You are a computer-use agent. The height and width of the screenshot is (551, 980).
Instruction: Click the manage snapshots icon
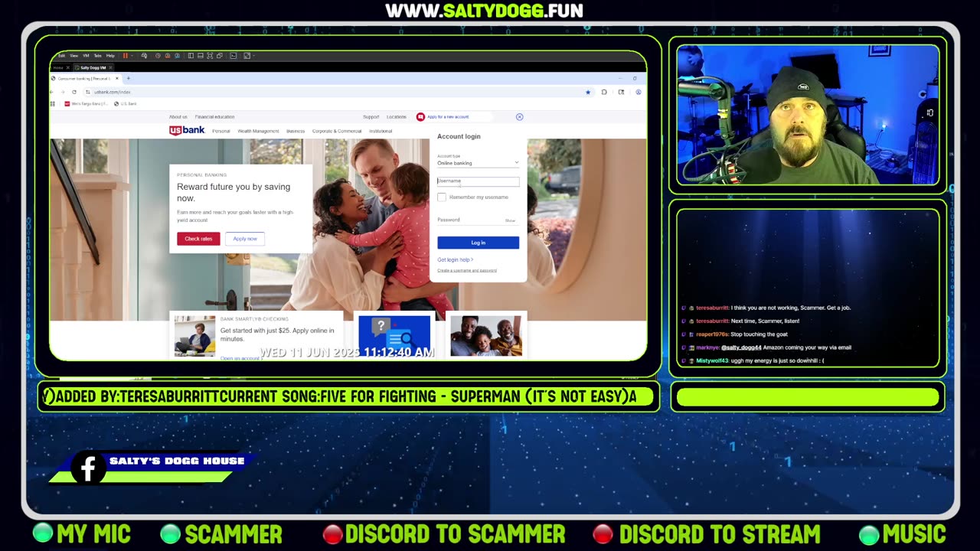[177, 56]
